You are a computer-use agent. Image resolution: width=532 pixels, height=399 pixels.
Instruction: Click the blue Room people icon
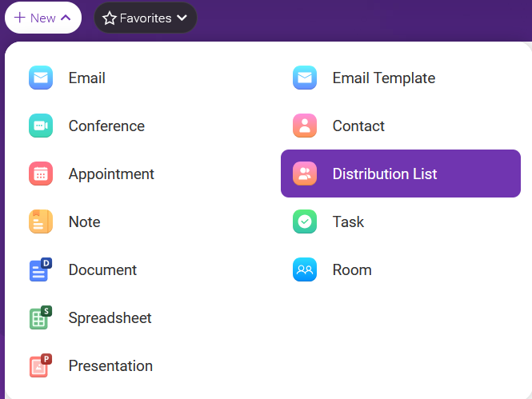(305, 269)
